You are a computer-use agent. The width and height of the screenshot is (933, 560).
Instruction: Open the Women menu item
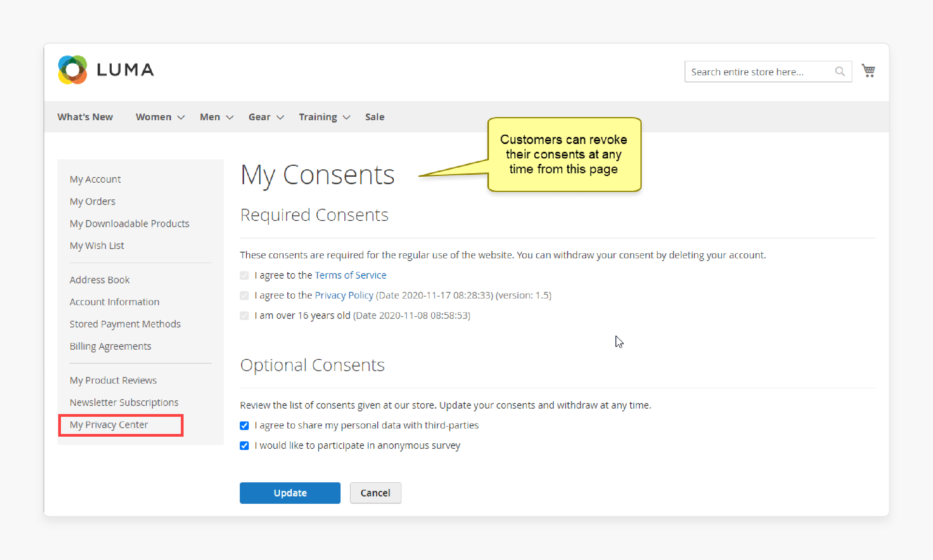coord(153,117)
